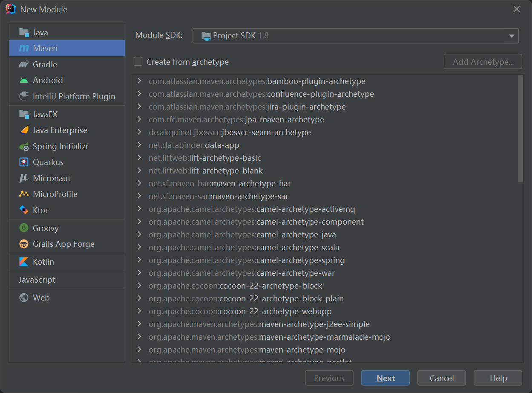532x393 pixels.
Task: Switch to the JavaScript section
Action: click(x=37, y=280)
